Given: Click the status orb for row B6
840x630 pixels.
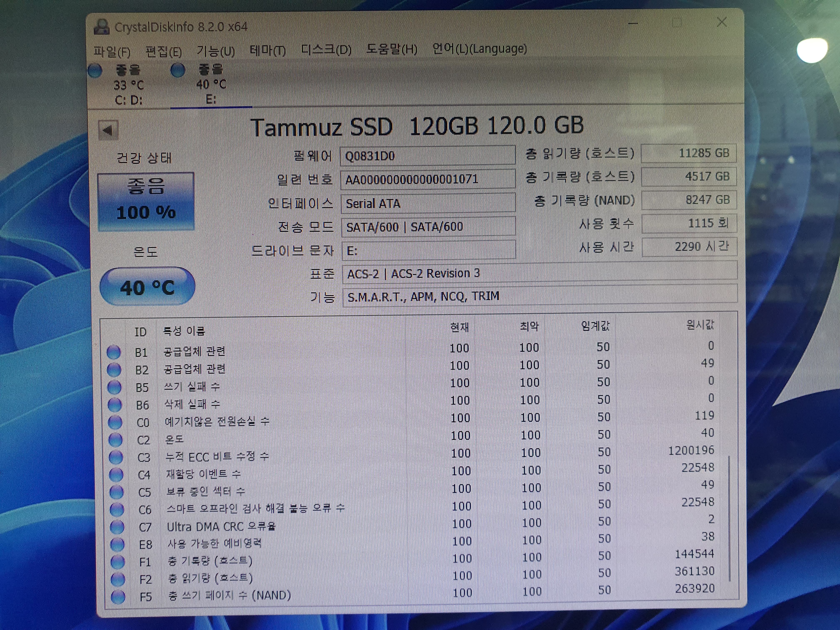Looking at the screenshot, I should [x=115, y=404].
